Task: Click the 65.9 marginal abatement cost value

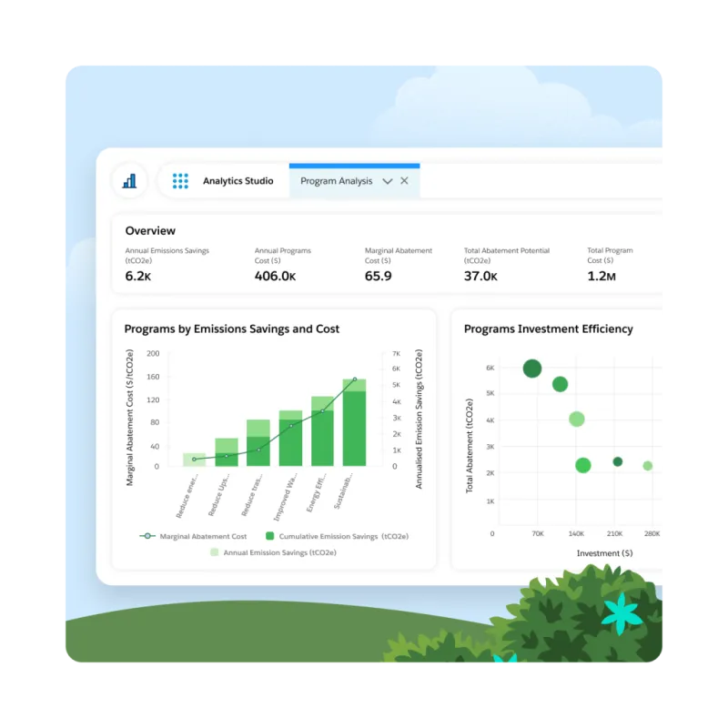Action: click(378, 277)
